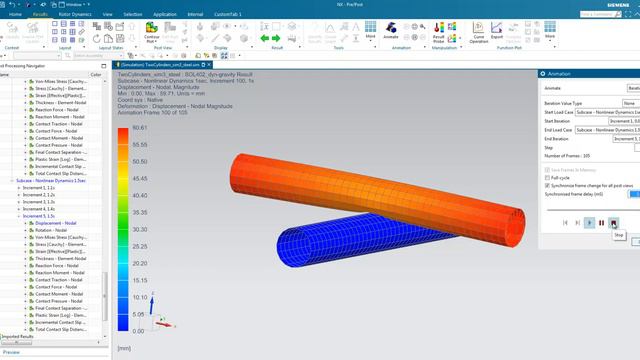Click the Undo arrow in title bar

[12, 4]
